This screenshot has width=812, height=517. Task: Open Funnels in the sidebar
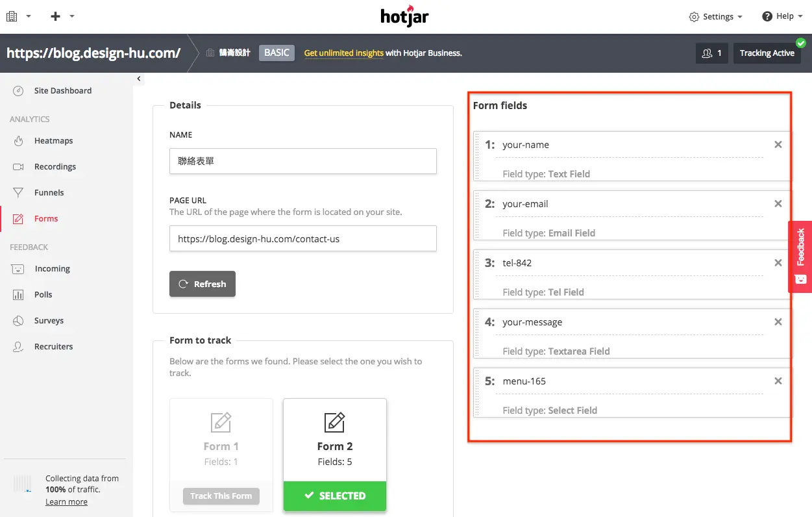click(49, 193)
